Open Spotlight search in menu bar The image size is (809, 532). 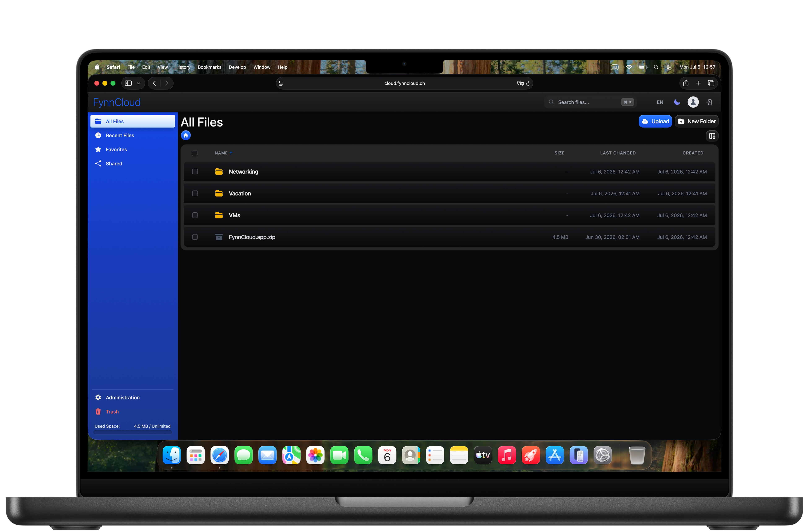pos(656,67)
